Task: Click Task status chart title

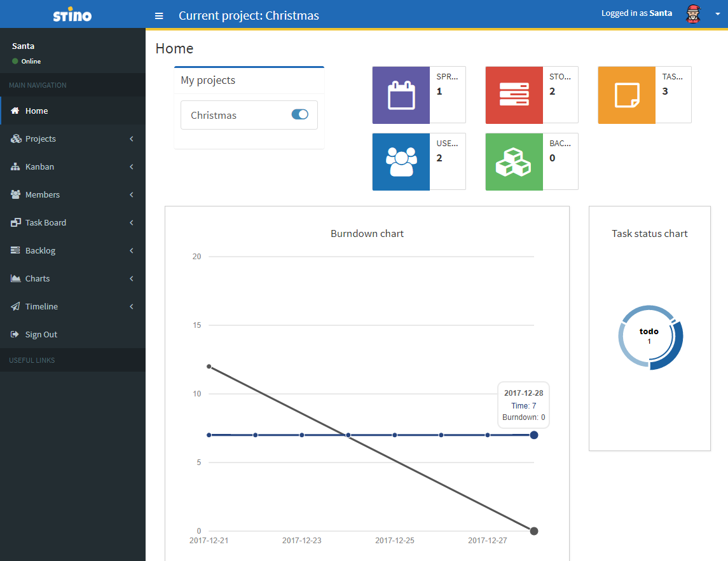Action: pos(650,233)
